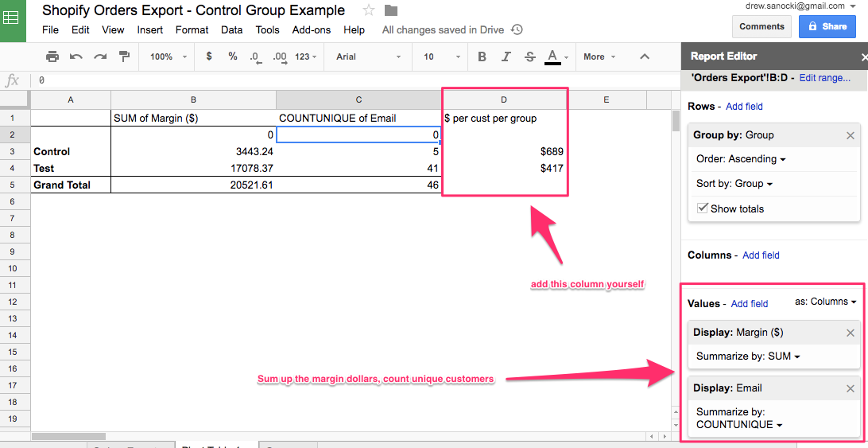Undo the last action

click(x=76, y=56)
